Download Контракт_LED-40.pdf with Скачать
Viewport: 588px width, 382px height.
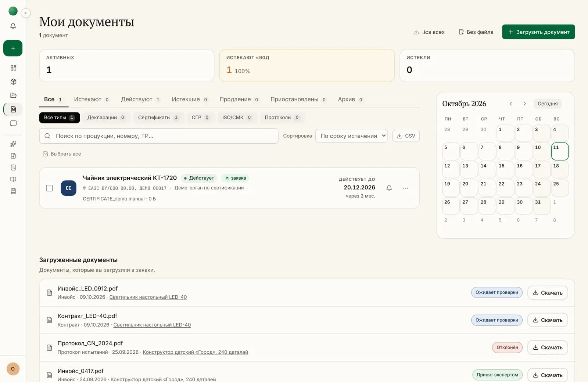coord(548,320)
